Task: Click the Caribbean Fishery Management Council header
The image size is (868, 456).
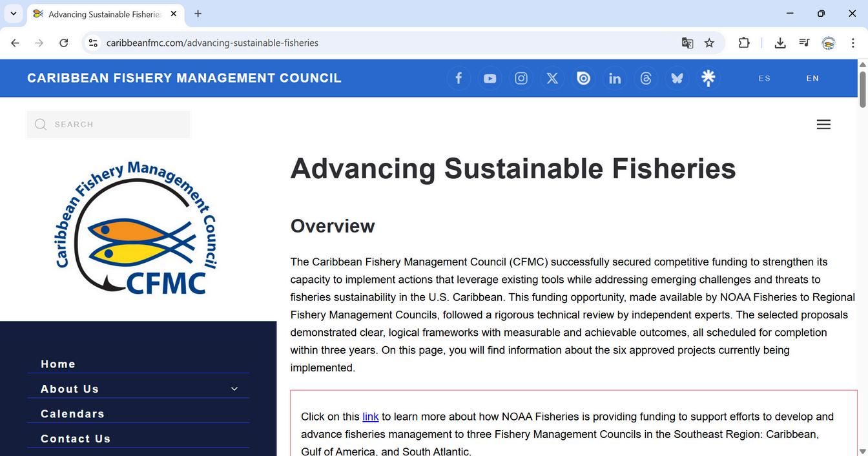Action: pyautogui.click(x=184, y=78)
